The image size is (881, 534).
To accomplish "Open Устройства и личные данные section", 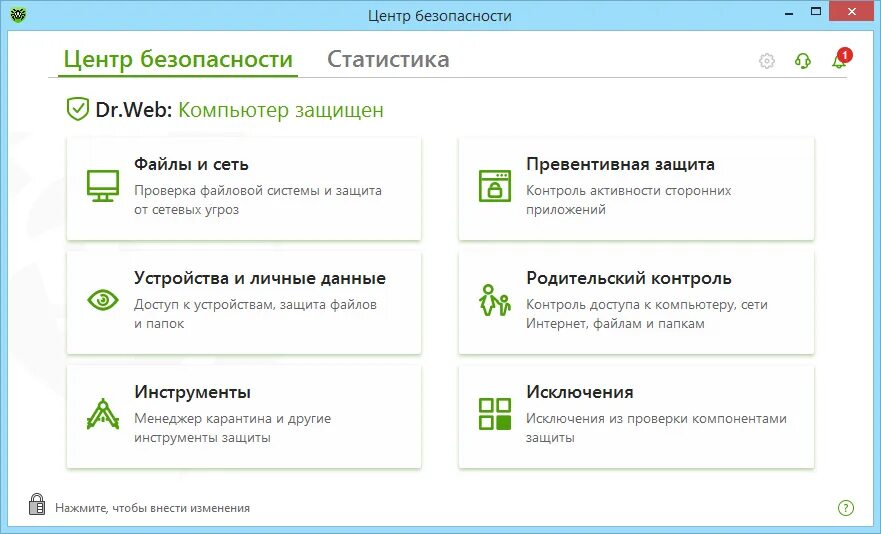I will coord(244,302).
